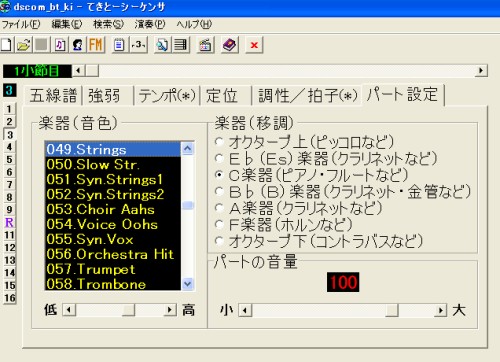The image size is (500, 362).
Task: Select 052.Syn.Strings2 instrument
Action: [113, 194]
